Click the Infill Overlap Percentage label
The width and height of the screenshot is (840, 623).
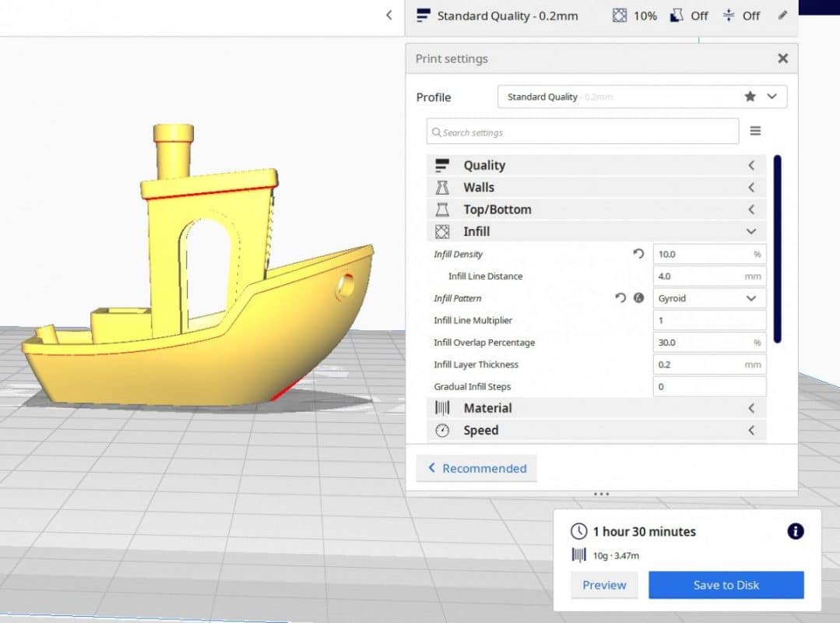coord(484,343)
